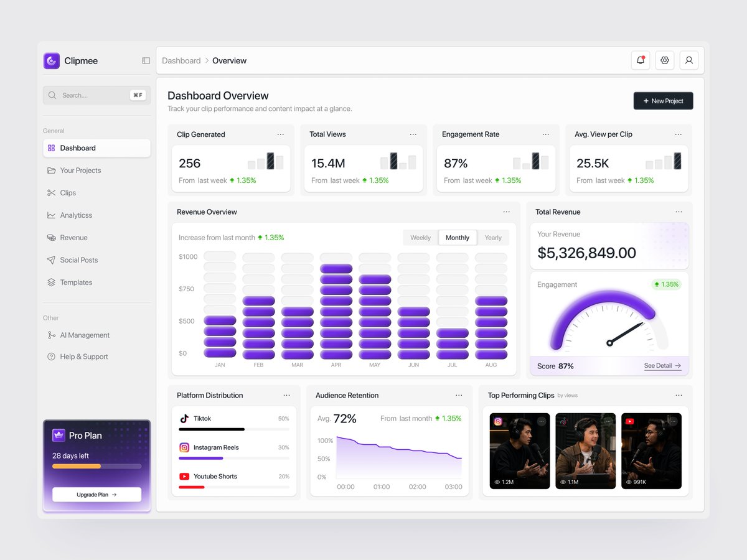The image size is (747, 560).
Task: Open Audience Retention options menu
Action: pos(459,395)
